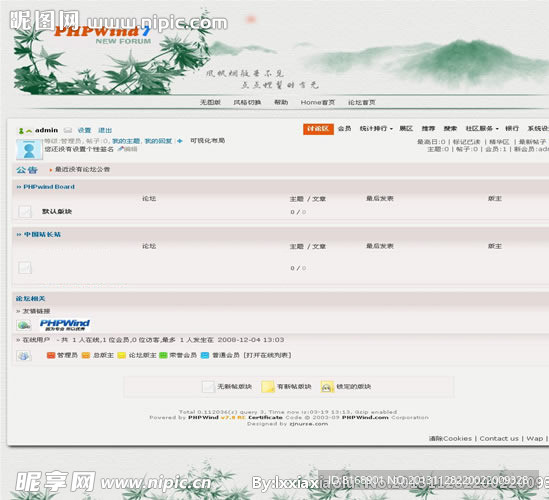Expand the 社区服务 dropdown
The image size is (549, 500).
[x=482, y=129]
